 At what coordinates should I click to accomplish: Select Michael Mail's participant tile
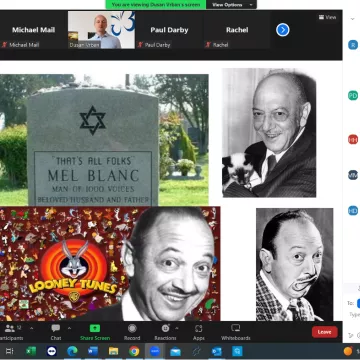[33, 30]
